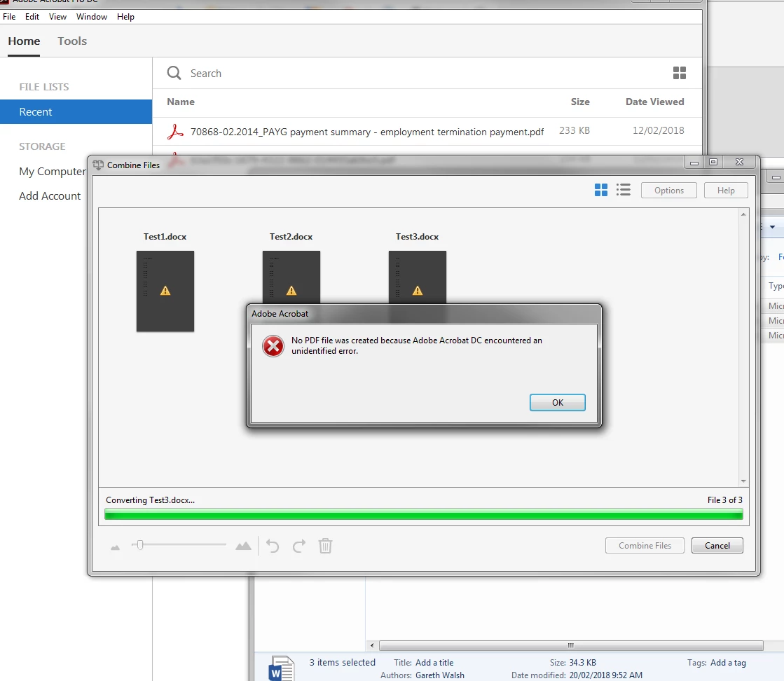This screenshot has width=784, height=681.
Task: Switch to the Home tab
Action: click(24, 41)
